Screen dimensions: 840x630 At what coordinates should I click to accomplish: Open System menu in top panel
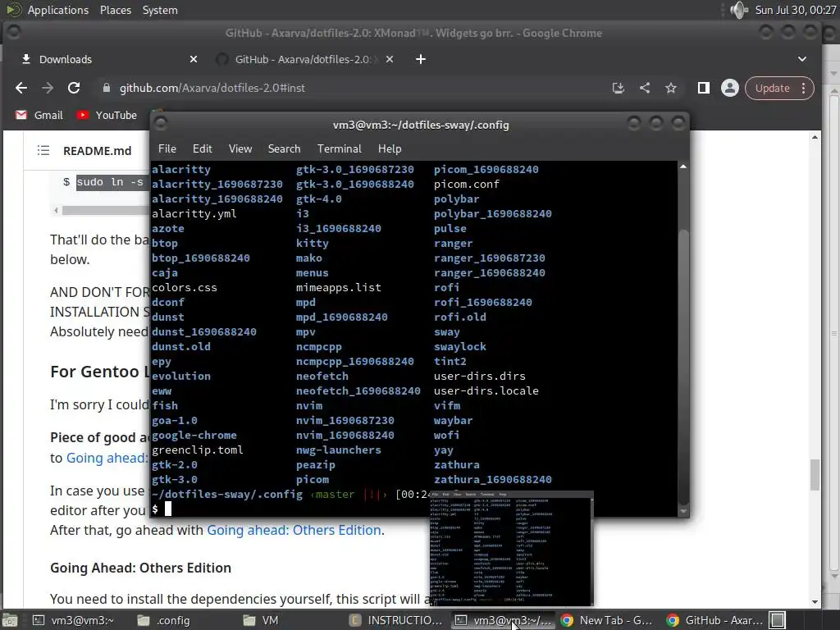pyautogui.click(x=160, y=10)
